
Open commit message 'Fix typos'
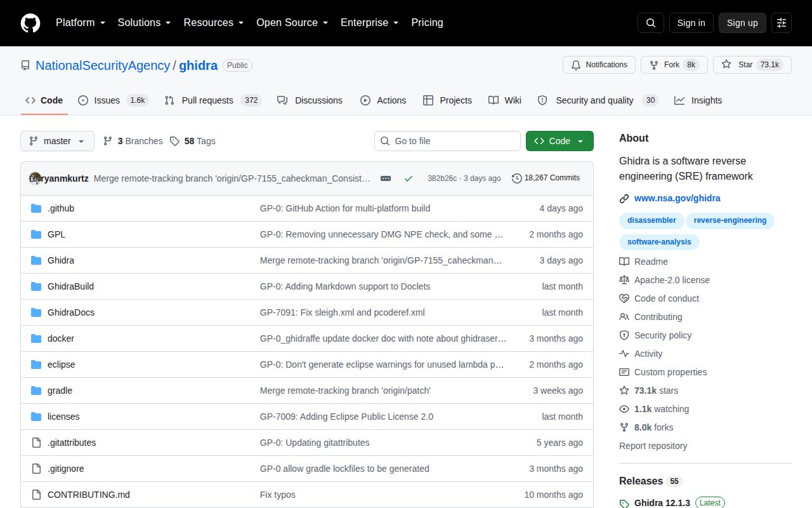click(278, 495)
